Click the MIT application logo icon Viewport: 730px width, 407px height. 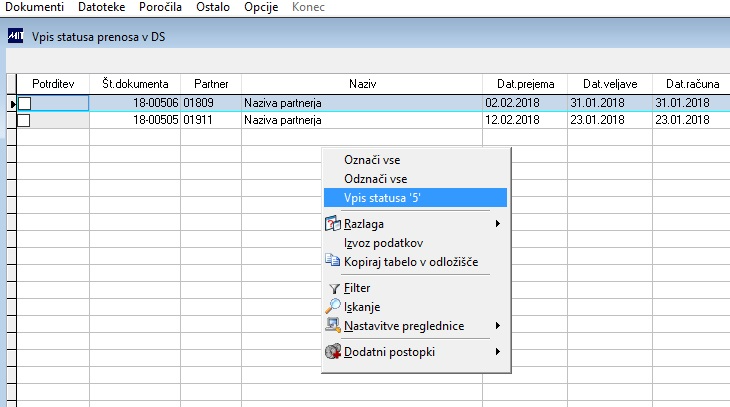pyautogui.click(x=15, y=36)
